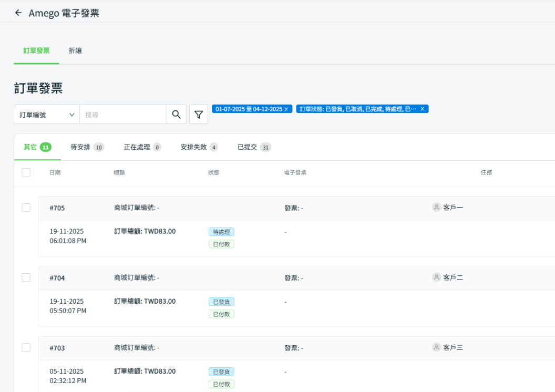This screenshot has height=392, width=555.
Task: Click the back arrow next to Amego 電子發票
Action: [x=18, y=13]
